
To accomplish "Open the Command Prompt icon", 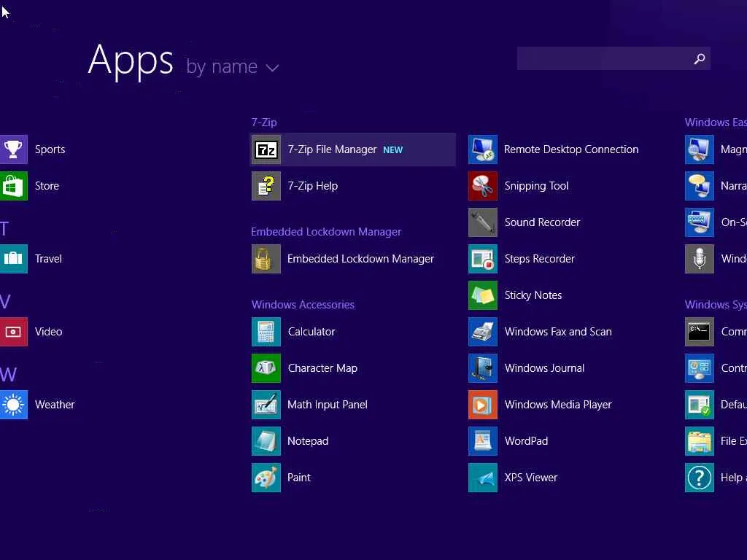I will [700, 332].
